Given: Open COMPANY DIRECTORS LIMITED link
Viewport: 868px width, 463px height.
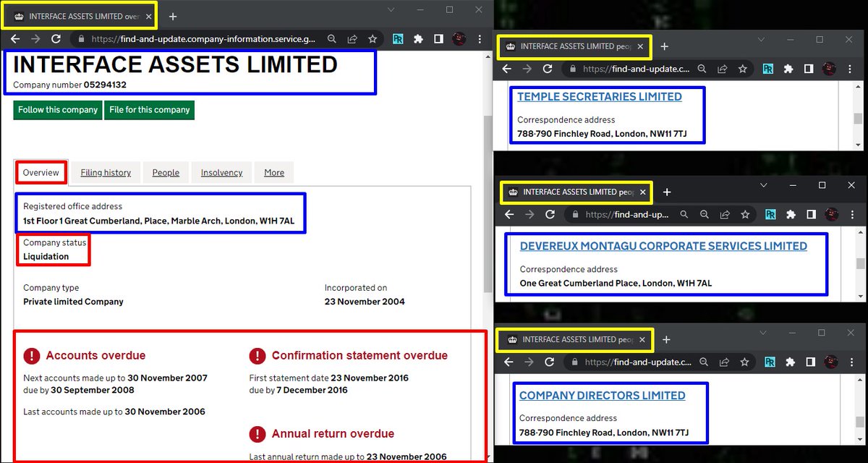Looking at the screenshot, I should tap(603, 396).
